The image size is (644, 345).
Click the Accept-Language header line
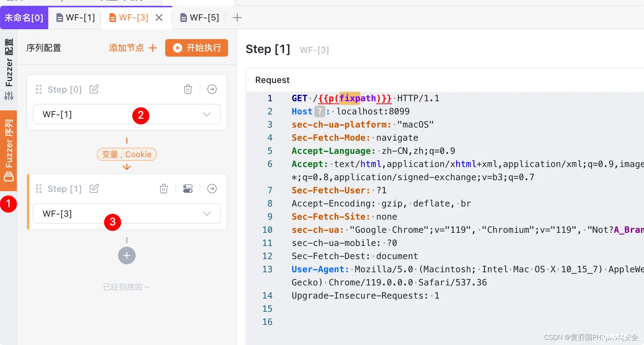tap(373, 151)
